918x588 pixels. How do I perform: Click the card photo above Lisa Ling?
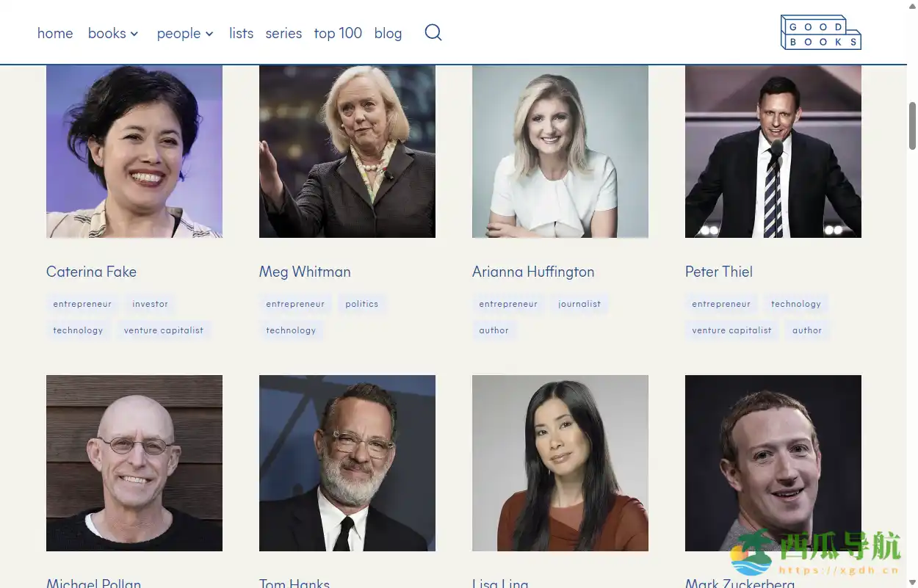pyautogui.click(x=560, y=462)
